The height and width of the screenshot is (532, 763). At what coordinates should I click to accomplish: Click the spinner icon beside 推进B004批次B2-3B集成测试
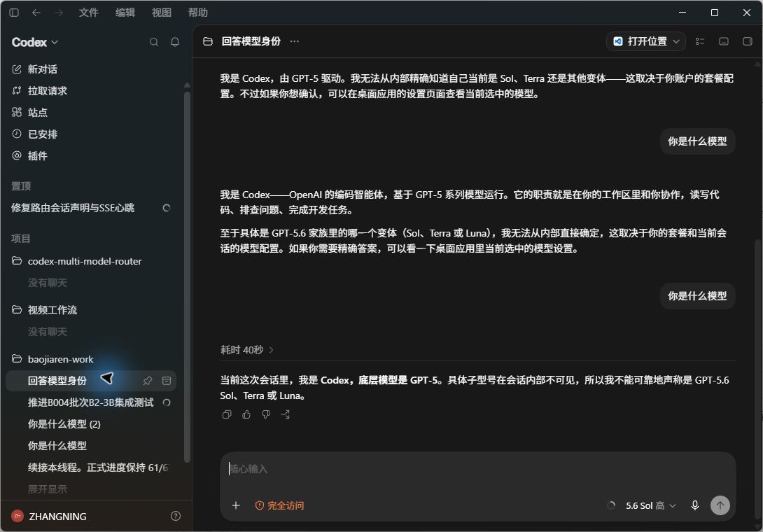pos(167,402)
